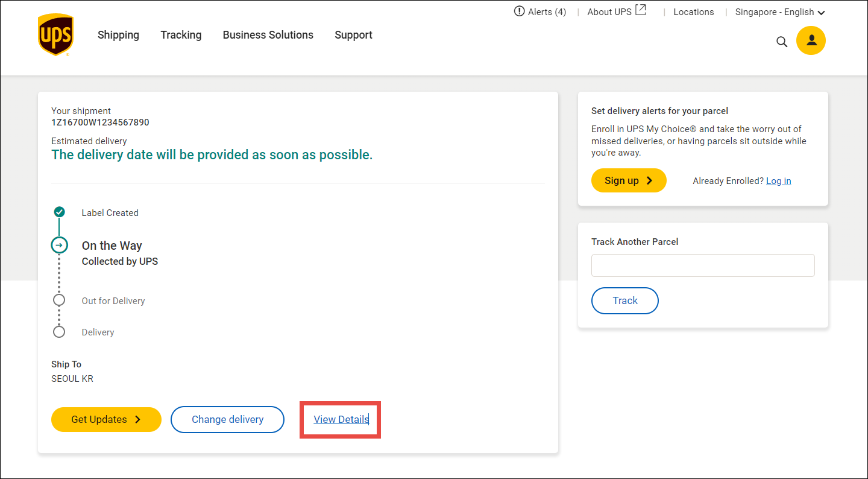Click the Change delivery button

click(227, 419)
